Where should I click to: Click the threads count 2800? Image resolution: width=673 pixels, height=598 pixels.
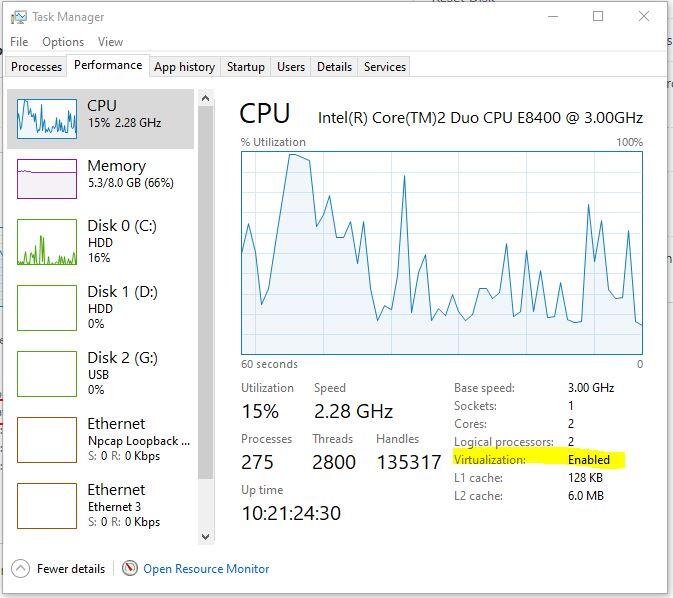tap(334, 462)
